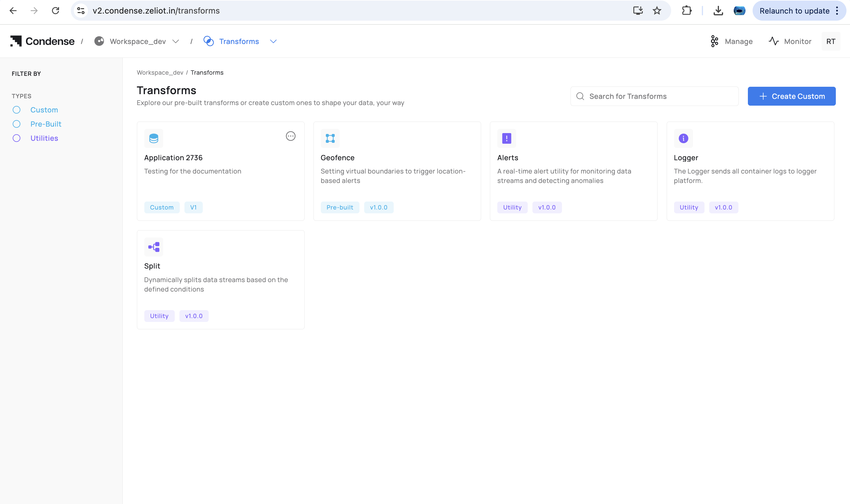Click the Geofence card icon
Image resolution: width=850 pixels, height=504 pixels.
[330, 138]
